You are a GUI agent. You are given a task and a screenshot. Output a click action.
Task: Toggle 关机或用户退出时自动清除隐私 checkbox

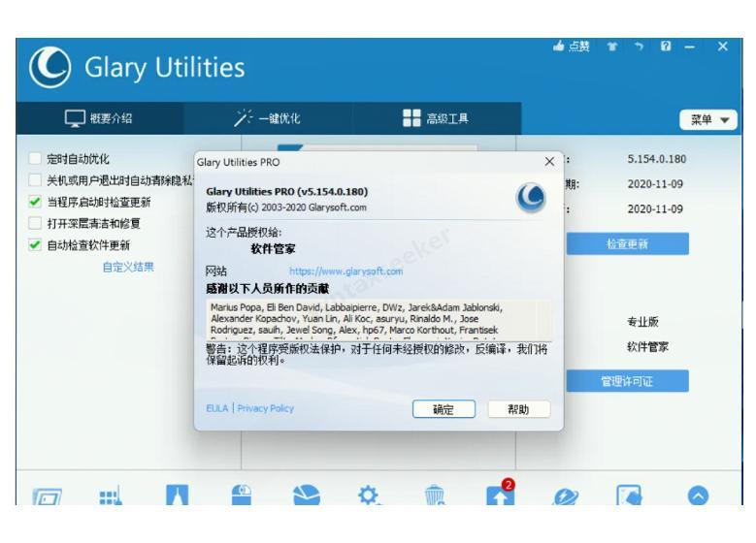click(x=35, y=180)
